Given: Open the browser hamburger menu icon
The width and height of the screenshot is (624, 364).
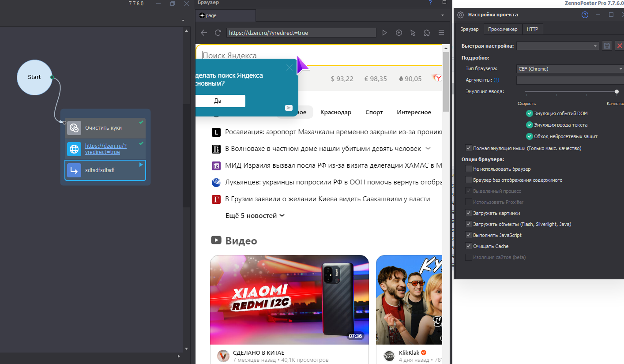Looking at the screenshot, I should coord(441,33).
